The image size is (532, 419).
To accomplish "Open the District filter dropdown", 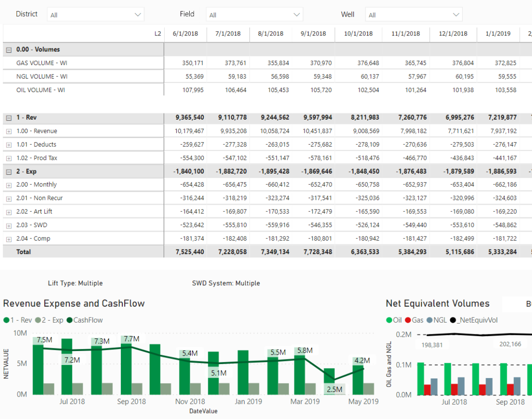I will point(96,15).
